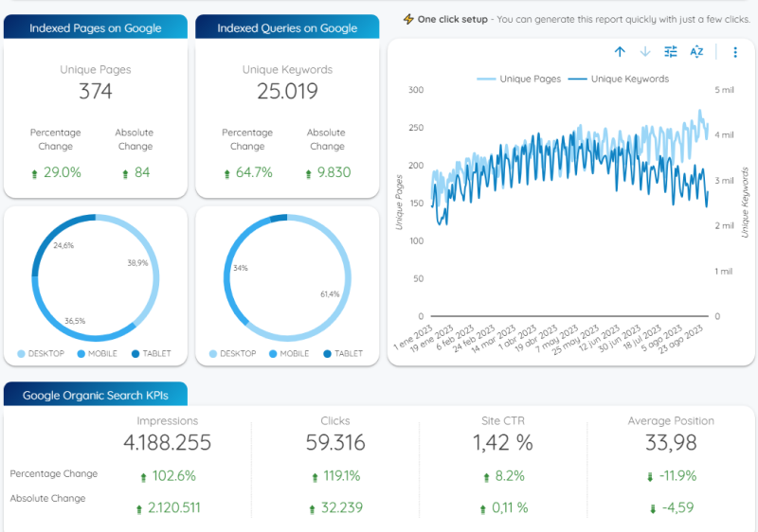Click the drill up arrow icon on chart

click(x=620, y=52)
